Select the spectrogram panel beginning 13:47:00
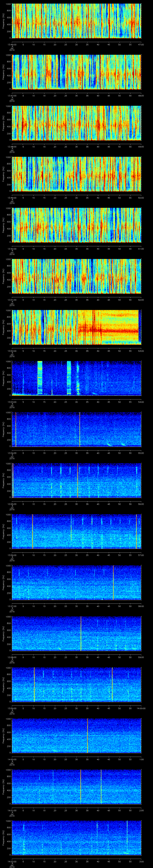Screen dimensions: 153x868 click(x=77, y=72)
